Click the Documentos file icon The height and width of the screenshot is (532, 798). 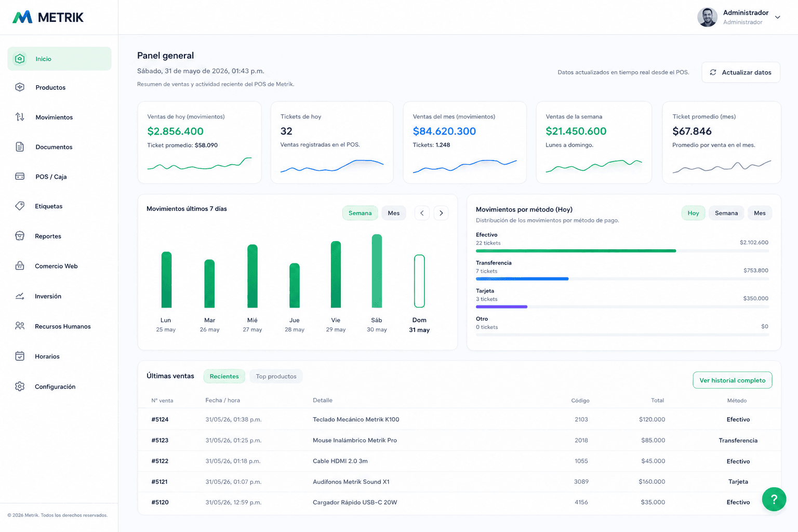(x=20, y=147)
